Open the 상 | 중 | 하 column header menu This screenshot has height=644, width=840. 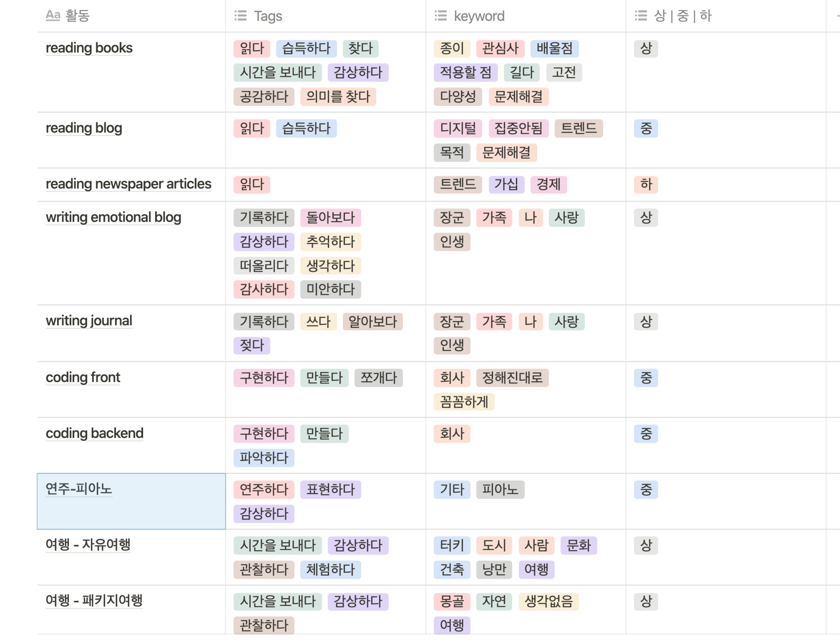(726, 16)
